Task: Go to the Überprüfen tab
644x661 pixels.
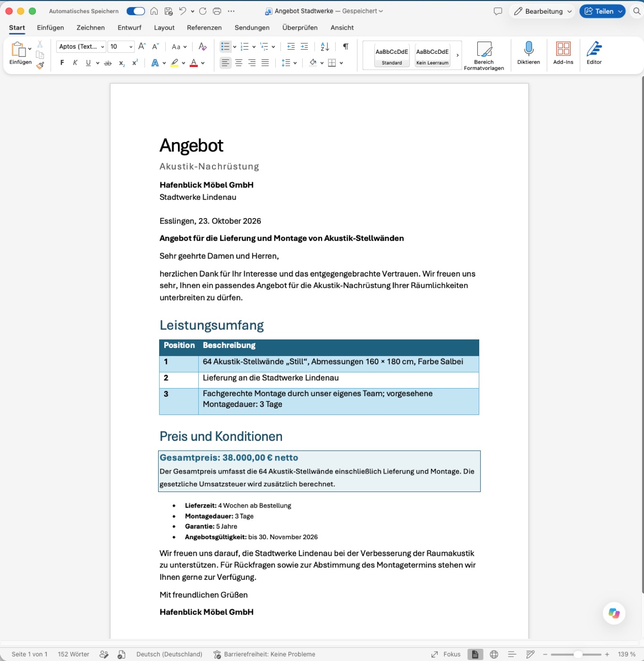Action: click(x=300, y=28)
